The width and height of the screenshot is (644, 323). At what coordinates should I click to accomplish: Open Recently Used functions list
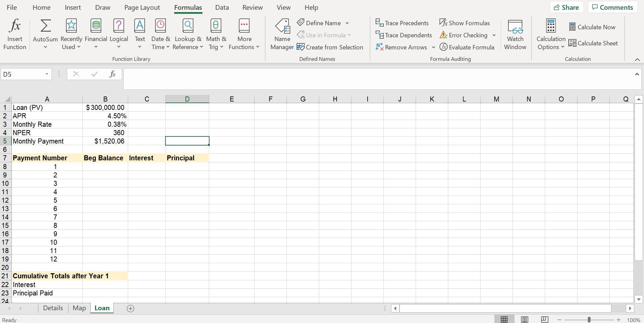(71, 34)
